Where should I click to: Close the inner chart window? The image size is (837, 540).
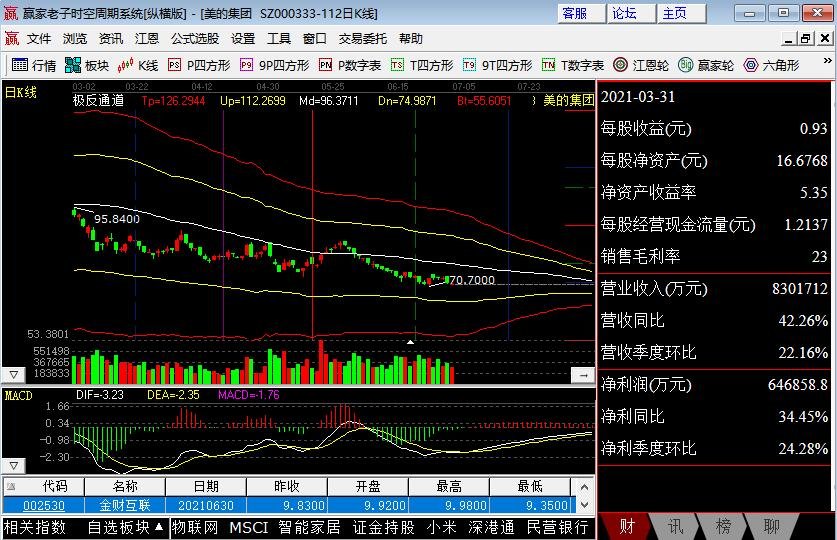pos(825,38)
